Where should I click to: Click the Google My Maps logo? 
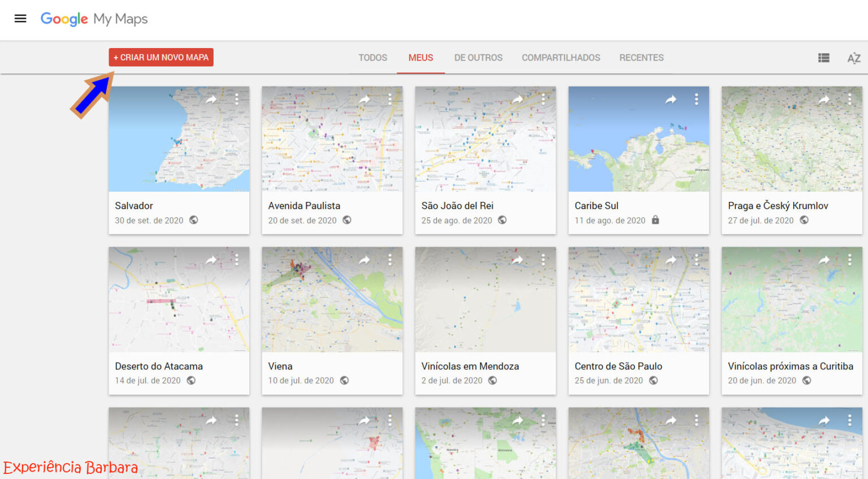[x=94, y=18]
